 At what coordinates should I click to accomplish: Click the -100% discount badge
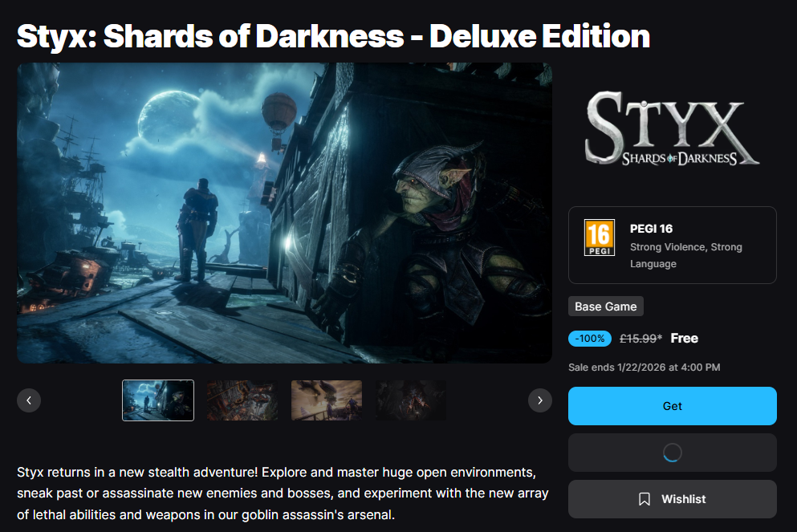tap(590, 339)
